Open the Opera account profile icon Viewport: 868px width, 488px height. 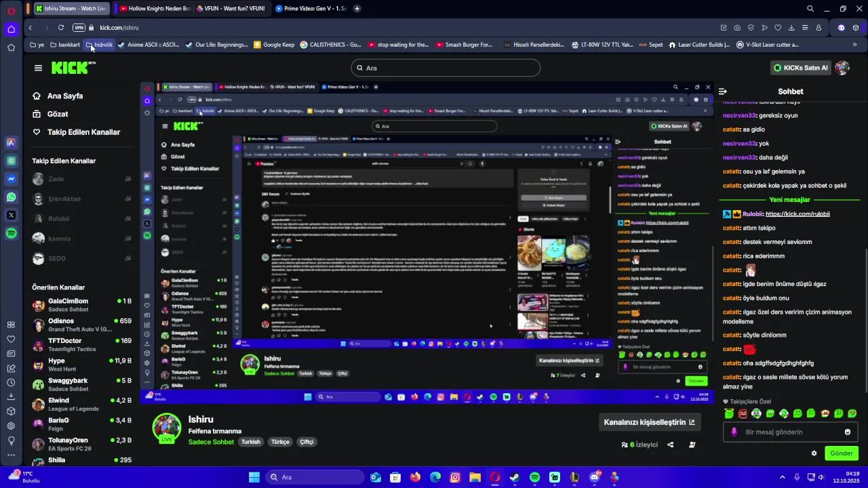click(818, 28)
